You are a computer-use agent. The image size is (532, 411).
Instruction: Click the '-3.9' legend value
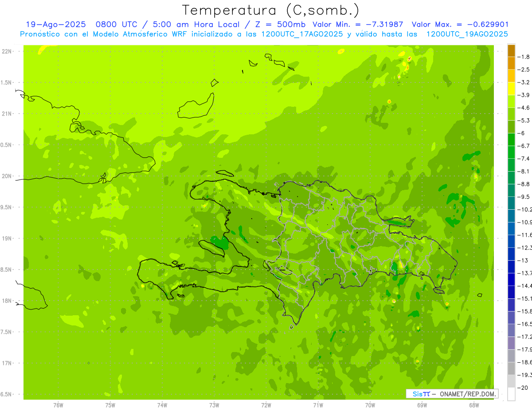click(x=523, y=95)
